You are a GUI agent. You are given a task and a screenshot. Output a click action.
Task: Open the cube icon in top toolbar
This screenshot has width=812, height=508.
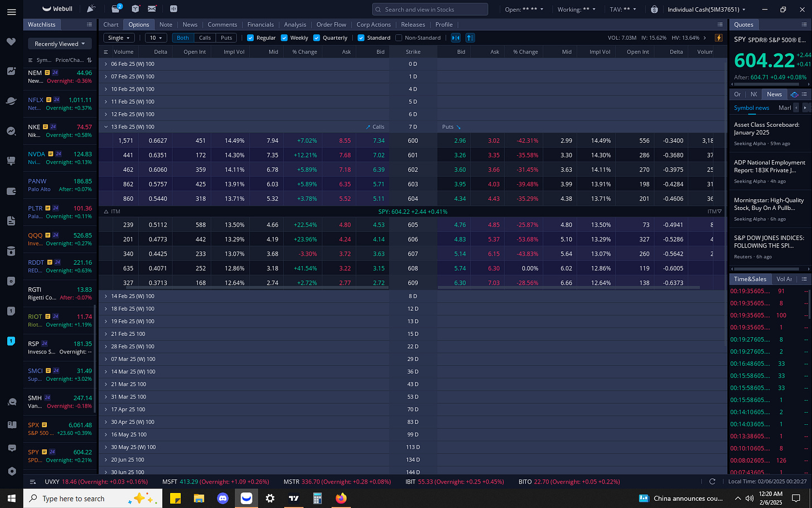click(x=136, y=9)
